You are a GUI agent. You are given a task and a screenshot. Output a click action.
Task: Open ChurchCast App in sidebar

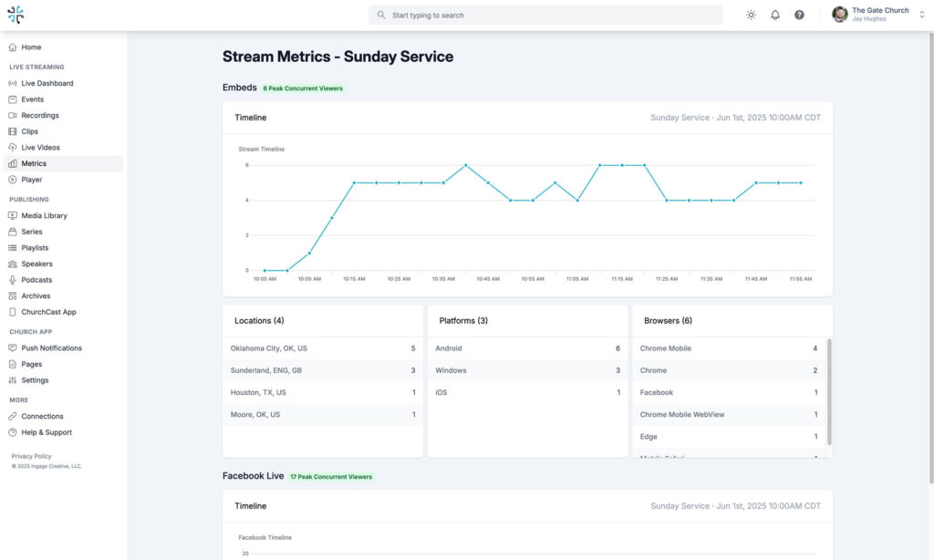(48, 312)
